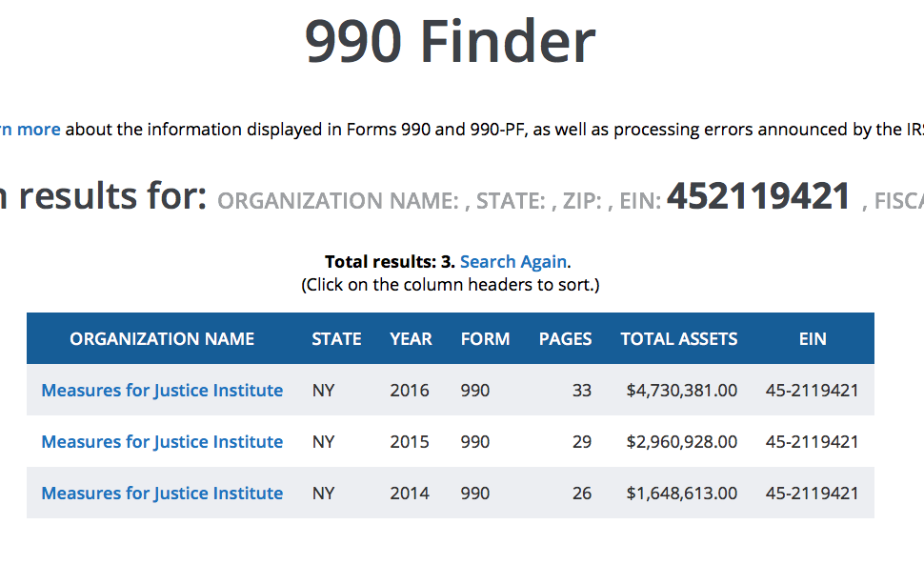This screenshot has height=565, width=924.
Task: Click the $4,730,381.00 total assets cell
Action: point(681,391)
